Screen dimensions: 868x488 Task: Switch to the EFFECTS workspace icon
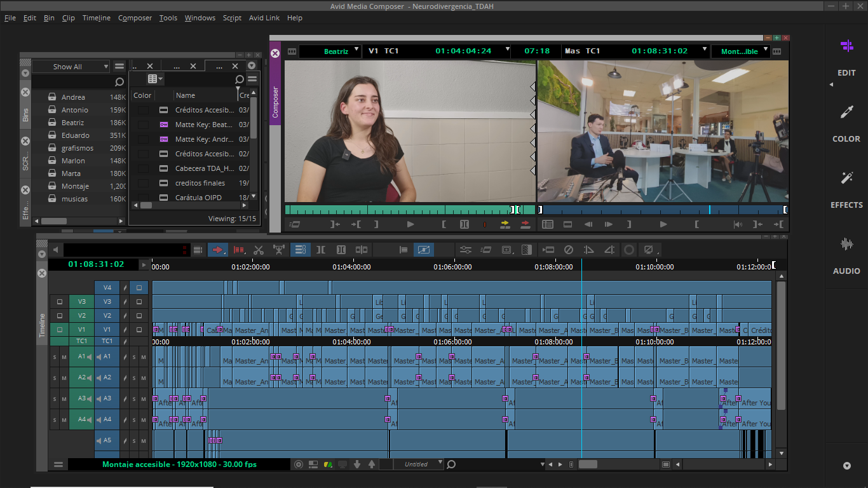(x=846, y=178)
